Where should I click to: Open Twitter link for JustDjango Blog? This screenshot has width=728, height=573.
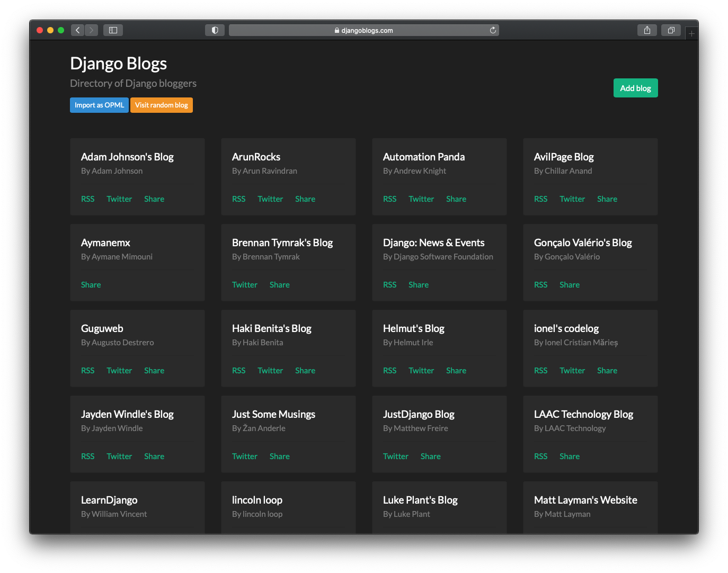click(x=396, y=456)
